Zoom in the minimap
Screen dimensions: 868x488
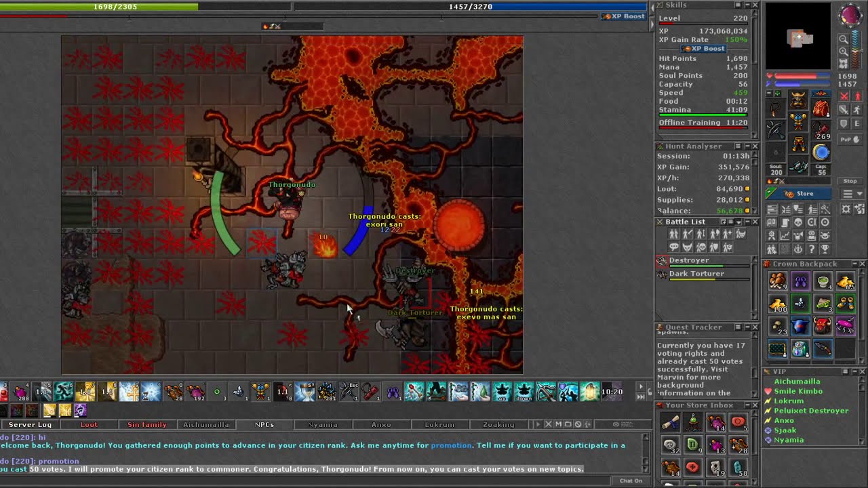(844, 52)
